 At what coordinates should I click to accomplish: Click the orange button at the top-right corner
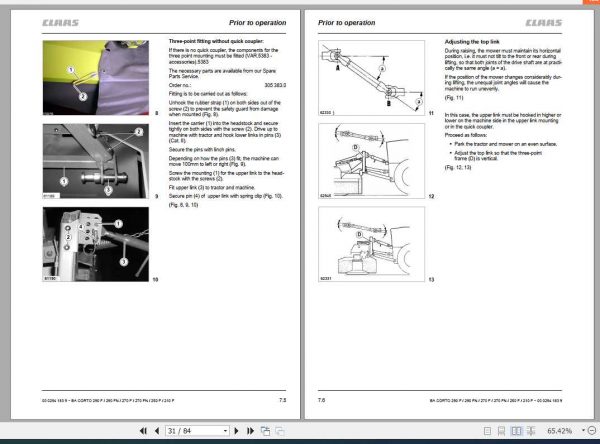[x=592, y=2]
